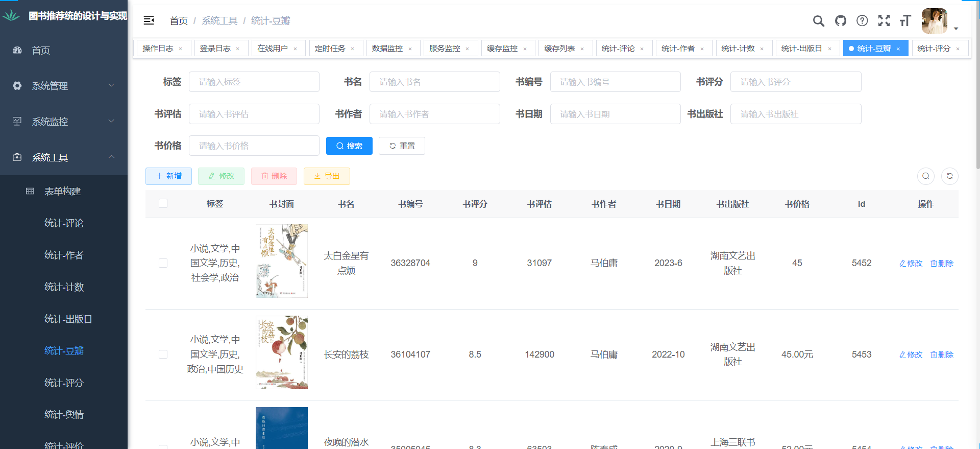Open the font size setting icon

[905, 20]
